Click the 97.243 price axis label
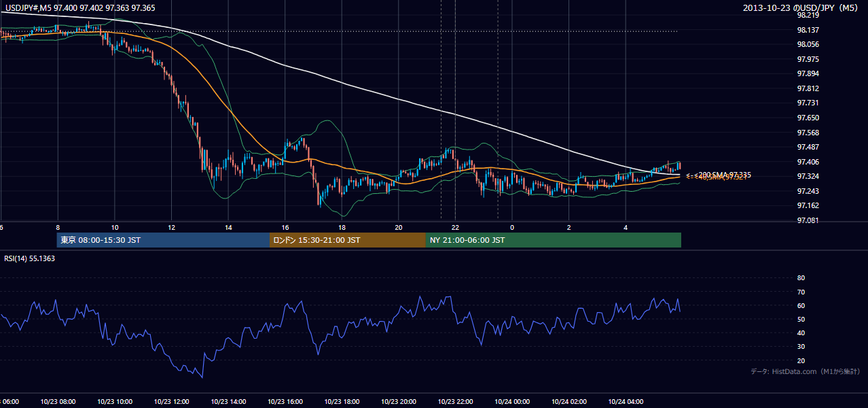 (808, 191)
